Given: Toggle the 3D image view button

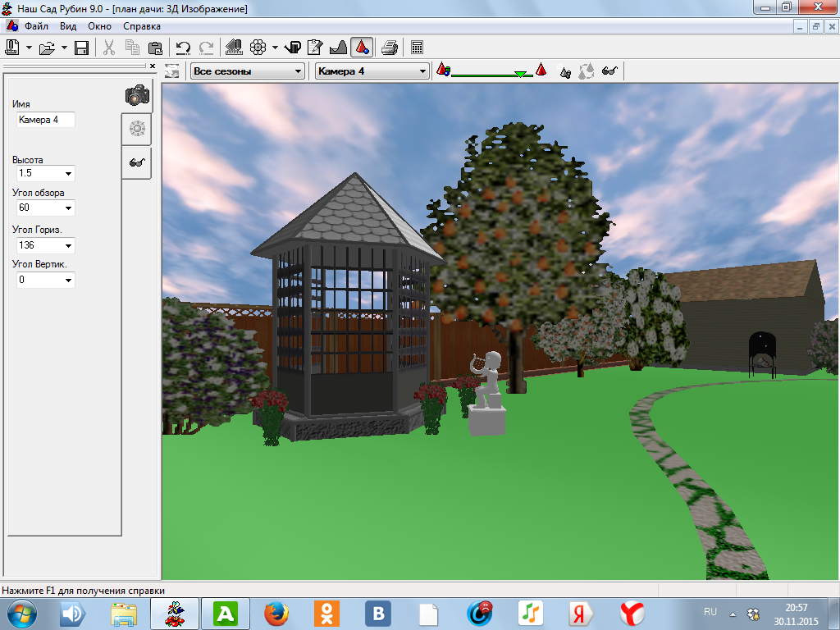Looking at the screenshot, I should (362, 48).
